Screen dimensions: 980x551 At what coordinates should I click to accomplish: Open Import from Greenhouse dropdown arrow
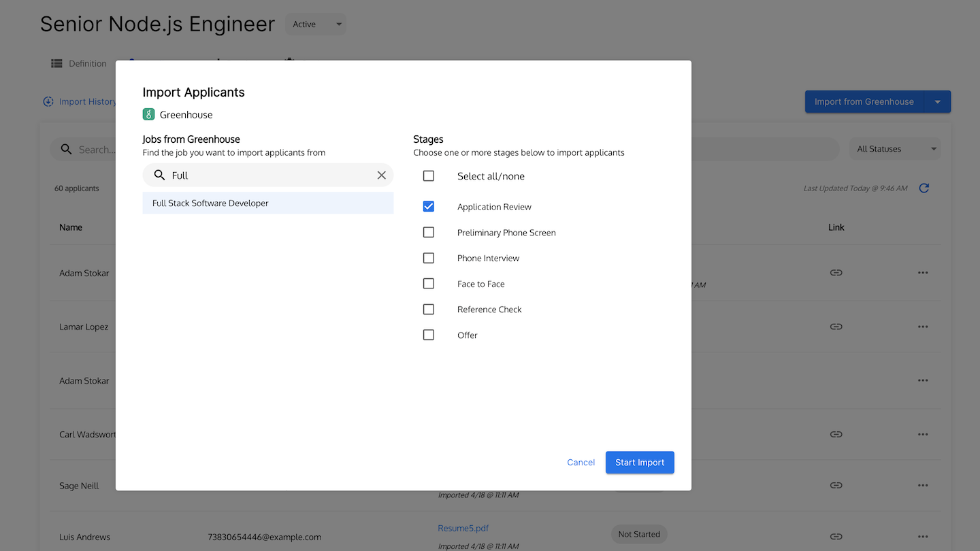pyautogui.click(x=937, y=102)
